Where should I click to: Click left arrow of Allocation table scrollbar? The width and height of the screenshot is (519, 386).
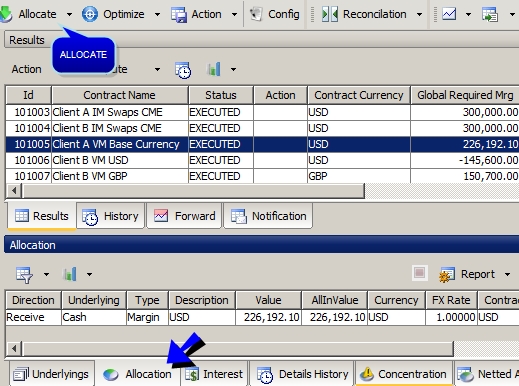(14, 349)
